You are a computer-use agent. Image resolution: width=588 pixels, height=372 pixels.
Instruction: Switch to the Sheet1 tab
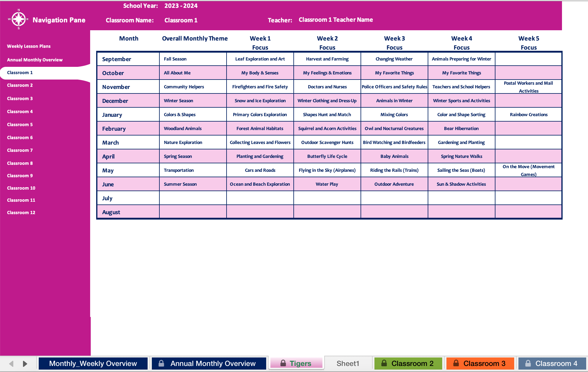(348, 363)
